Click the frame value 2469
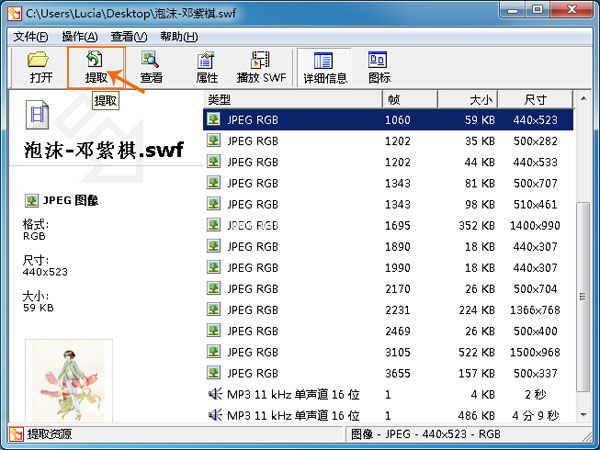600x450 pixels. (398, 331)
